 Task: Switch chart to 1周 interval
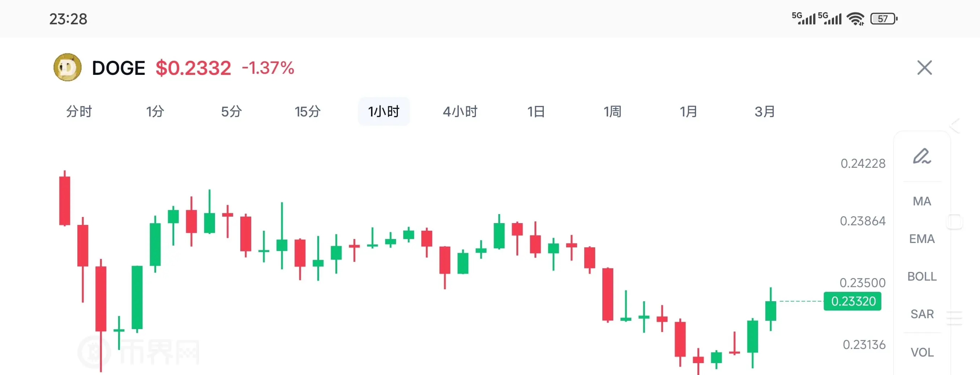612,111
